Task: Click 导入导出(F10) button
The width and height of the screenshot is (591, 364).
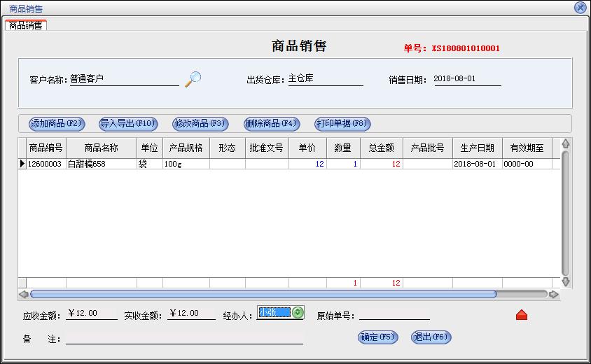Action: (128, 124)
